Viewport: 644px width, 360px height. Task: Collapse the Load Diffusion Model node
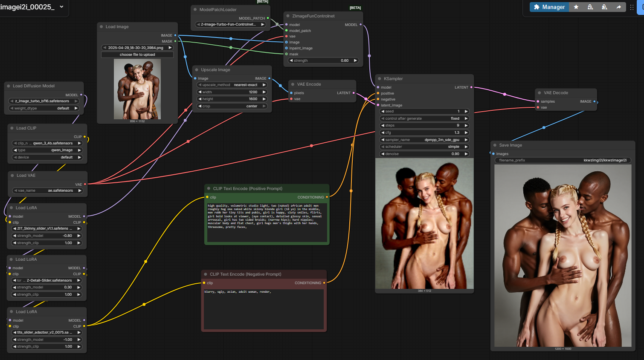pyautogui.click(x=9, y=86)
